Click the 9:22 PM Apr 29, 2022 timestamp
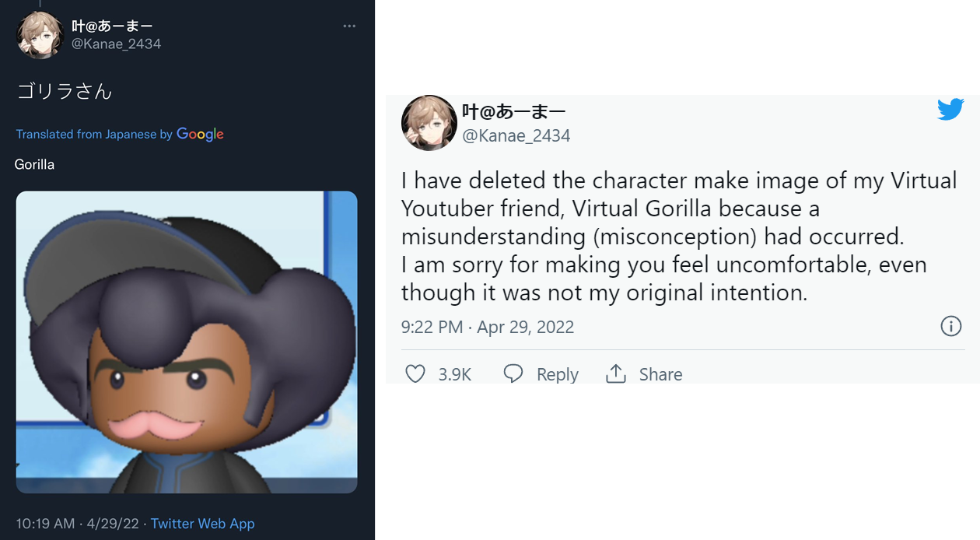 (488, 327)
